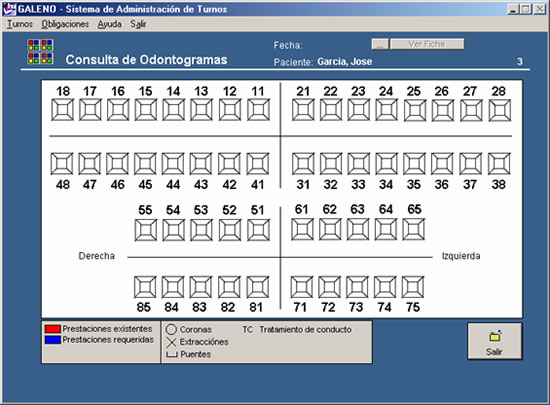Click the Salir exit button
The width and height of the screenshot is (550, 405).
tap(495, 341)
